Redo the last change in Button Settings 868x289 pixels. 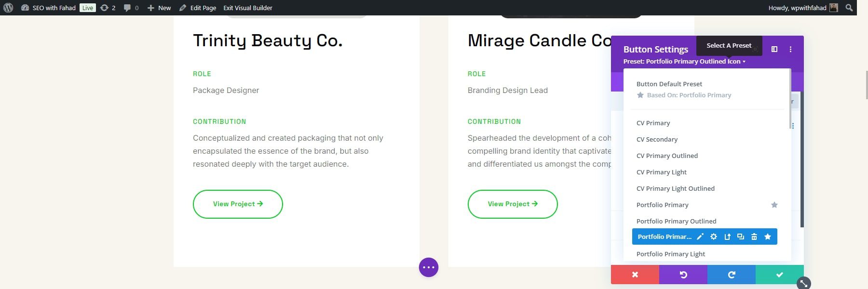pos(731,275)
